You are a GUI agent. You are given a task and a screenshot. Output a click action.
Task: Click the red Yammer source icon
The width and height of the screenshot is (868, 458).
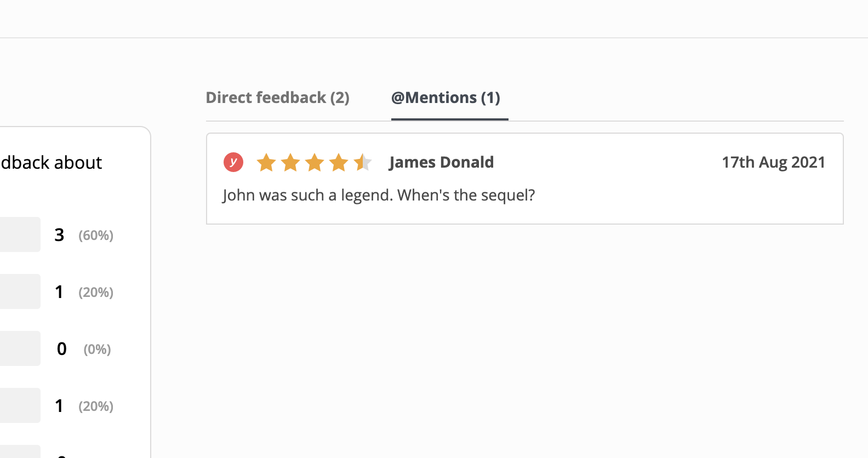pos(233,162)
